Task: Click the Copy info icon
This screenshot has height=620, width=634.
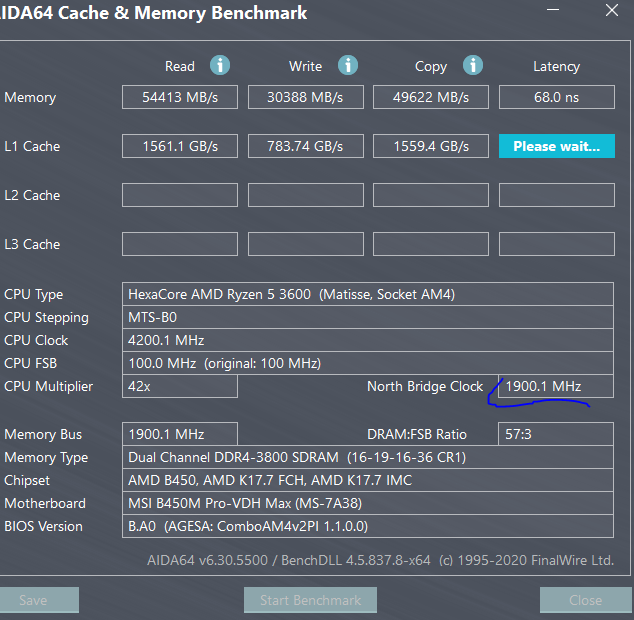Action: pos(473,65)
